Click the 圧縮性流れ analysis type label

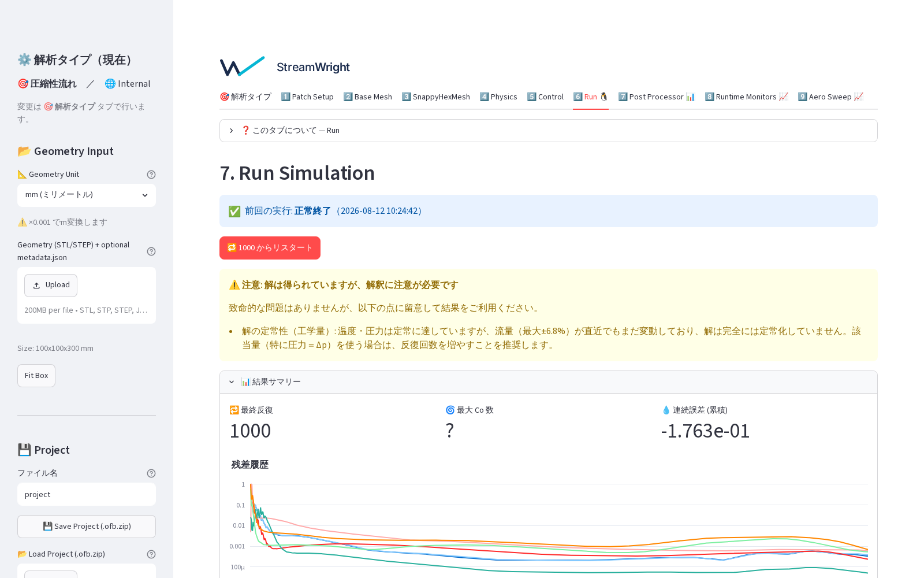point(47,84)
